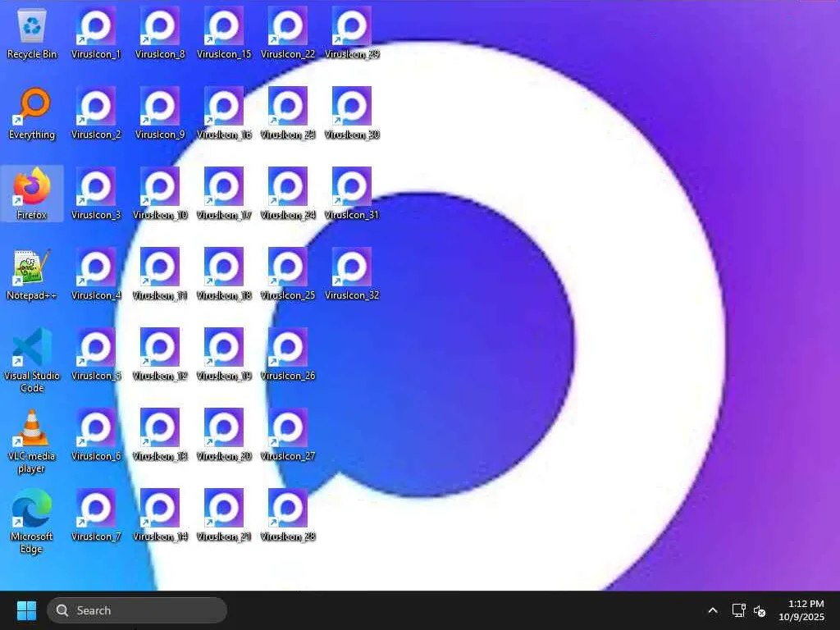Select the Recycle Bin desktop icon
Screen dimensions: 840x630
coord(32,33)
